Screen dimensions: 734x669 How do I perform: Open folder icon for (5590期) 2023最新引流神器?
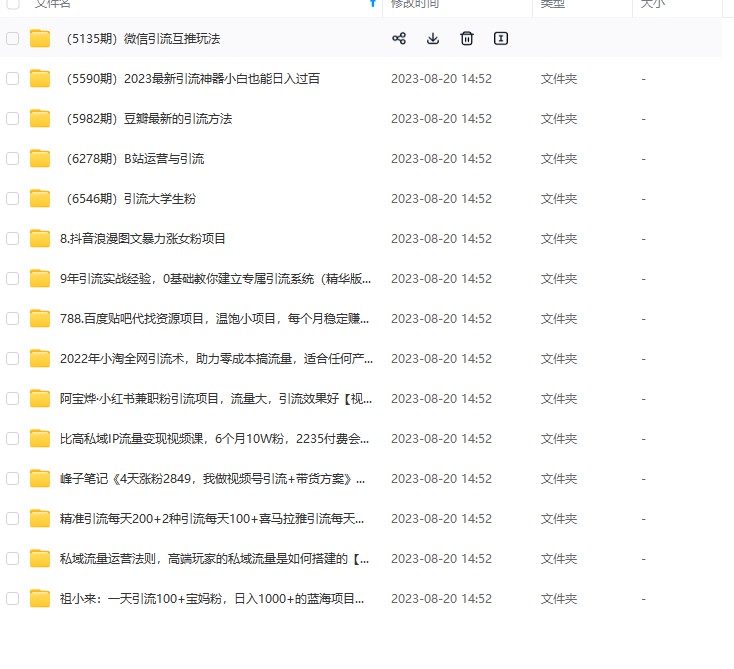coord(40,79)
